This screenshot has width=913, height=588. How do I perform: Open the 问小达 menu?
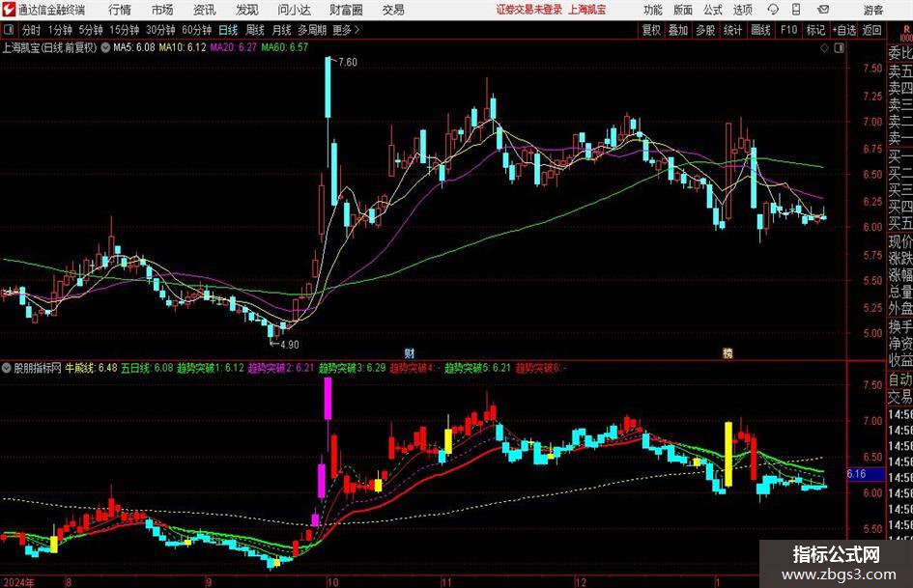point(294,10)
